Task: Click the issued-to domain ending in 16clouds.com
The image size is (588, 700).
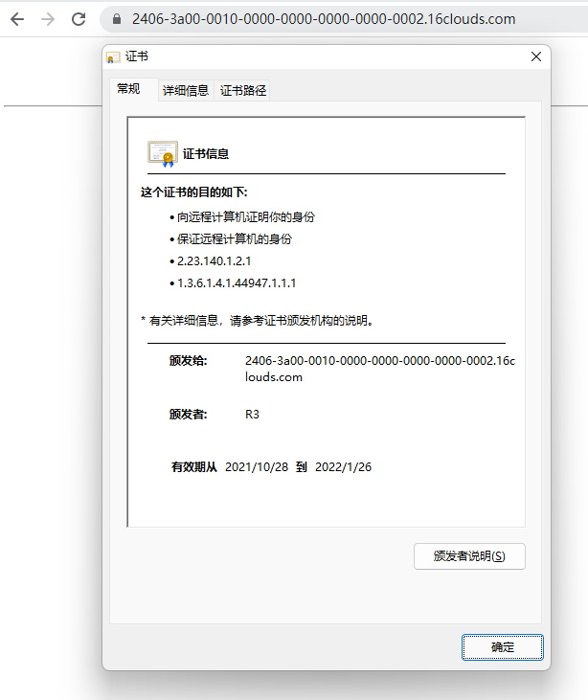Action: pos(380,369)
